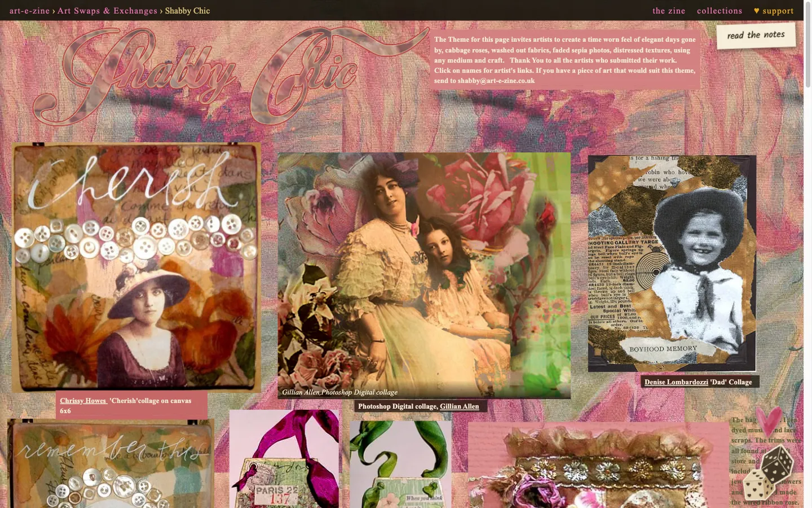Image resolution: width=812 pixels, height=508 pixels.
Task: Click the 'Cherish' collage on canvas caption
Action: pyautogui.click(x=126, y=406)
